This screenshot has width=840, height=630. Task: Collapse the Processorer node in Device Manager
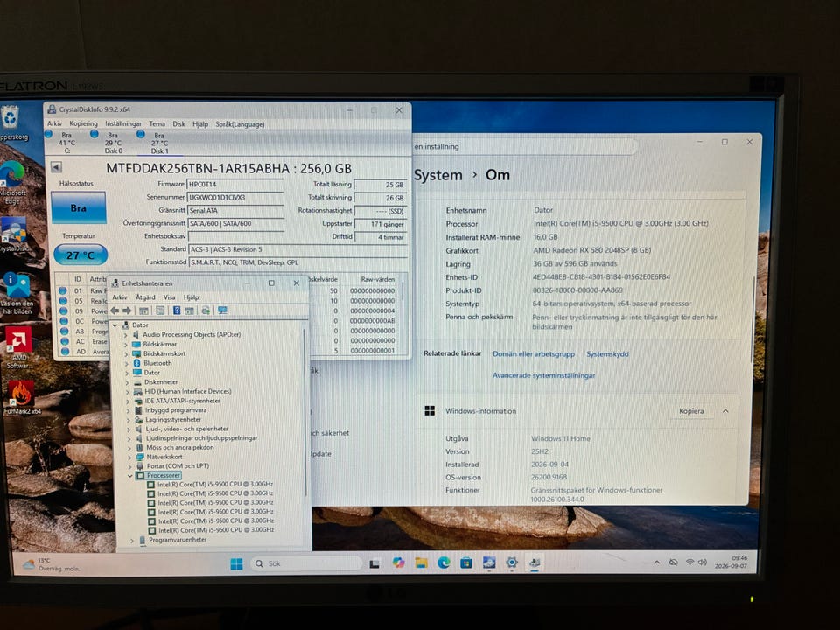click(130, 475)
